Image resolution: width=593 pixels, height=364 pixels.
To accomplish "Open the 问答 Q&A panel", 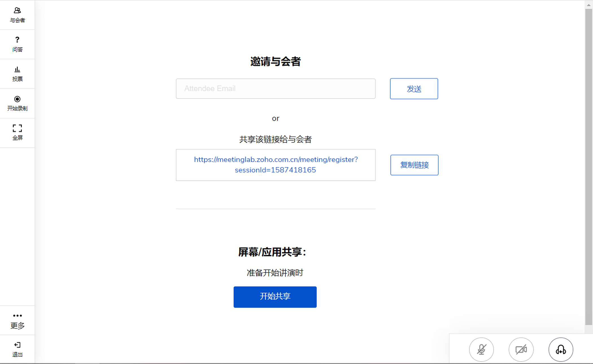I will click(x=17, y=44).
